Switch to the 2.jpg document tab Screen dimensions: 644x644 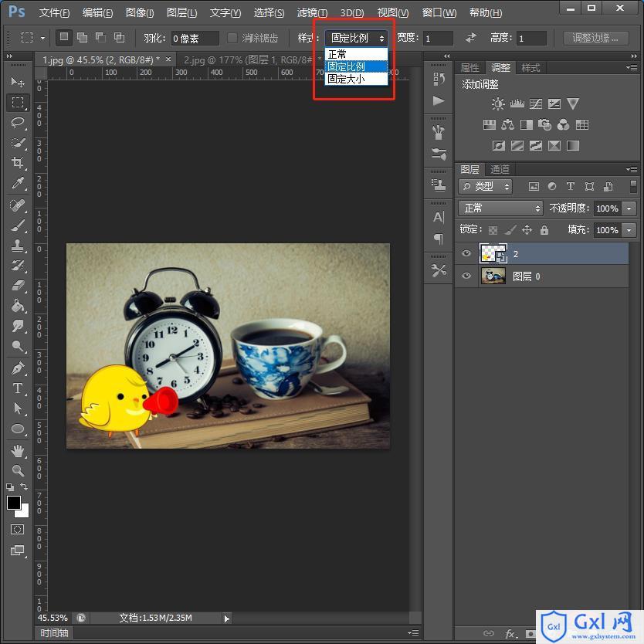(x=249, y=60)
